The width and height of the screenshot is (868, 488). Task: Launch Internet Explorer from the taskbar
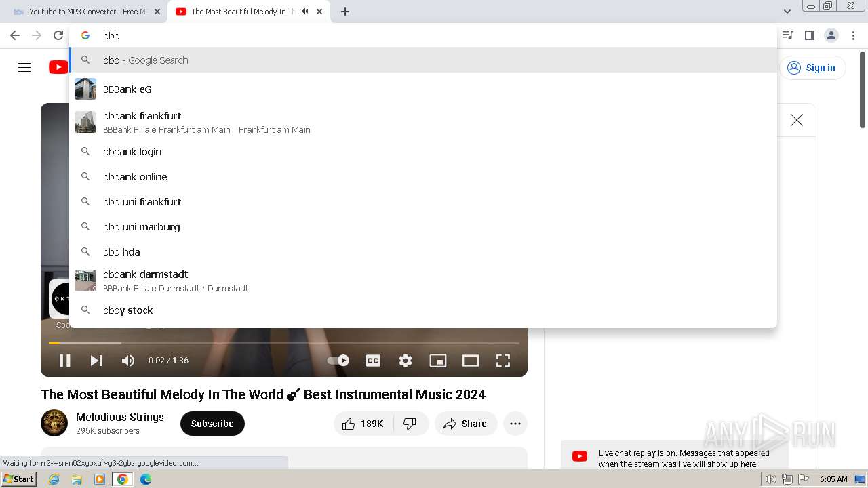click(x=54, y=479)
